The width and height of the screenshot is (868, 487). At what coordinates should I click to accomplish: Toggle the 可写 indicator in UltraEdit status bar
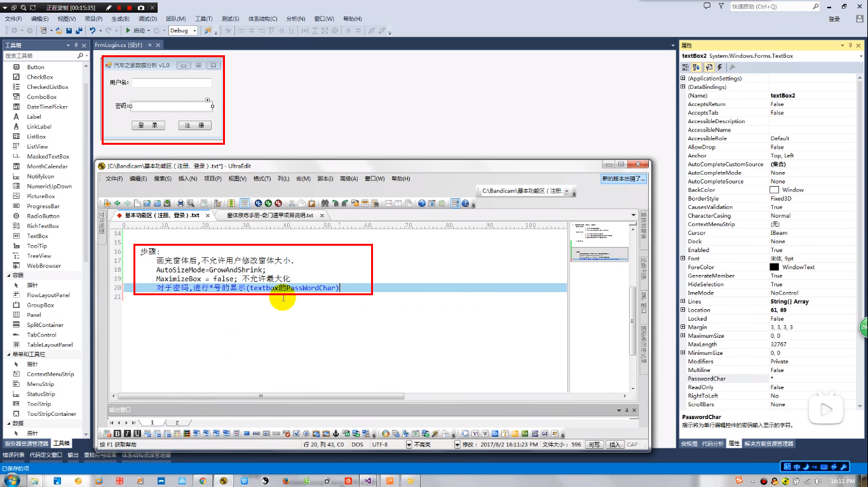point(595,444)
